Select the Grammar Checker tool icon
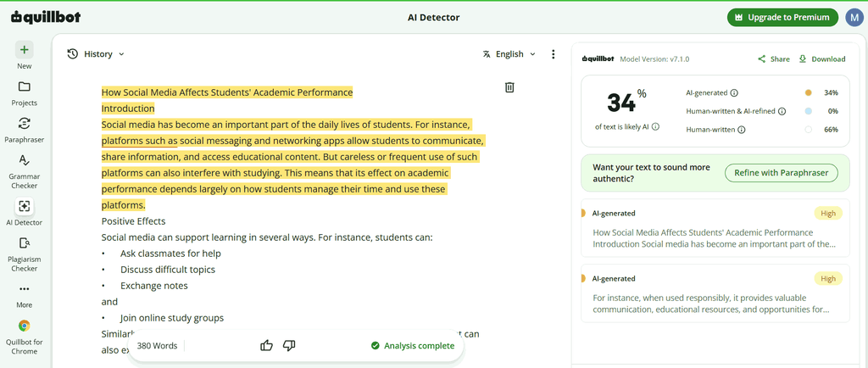The image size is (868, 368). coord(24,160)
